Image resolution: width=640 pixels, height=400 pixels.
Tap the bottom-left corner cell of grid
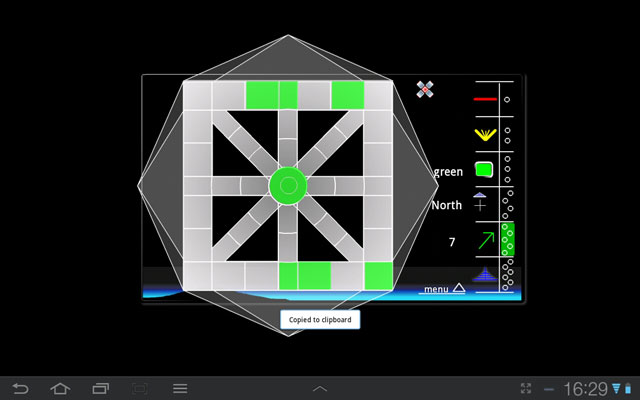coord(198,276)
